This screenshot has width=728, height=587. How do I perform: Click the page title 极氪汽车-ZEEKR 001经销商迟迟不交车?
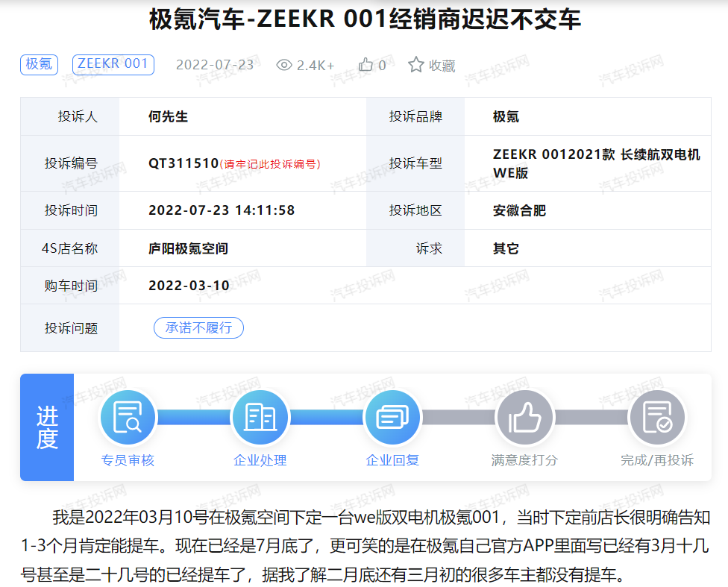pyautogui.click(x=365, y=19)
